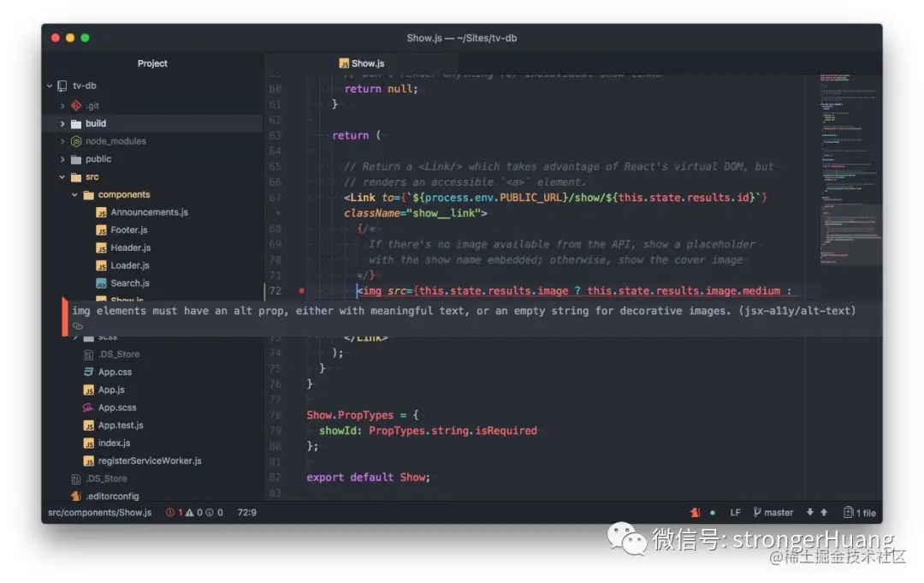The image size is (924, 583).
Task: Click the JS icon beside Loader.js
Action: [x=101, y=265]
